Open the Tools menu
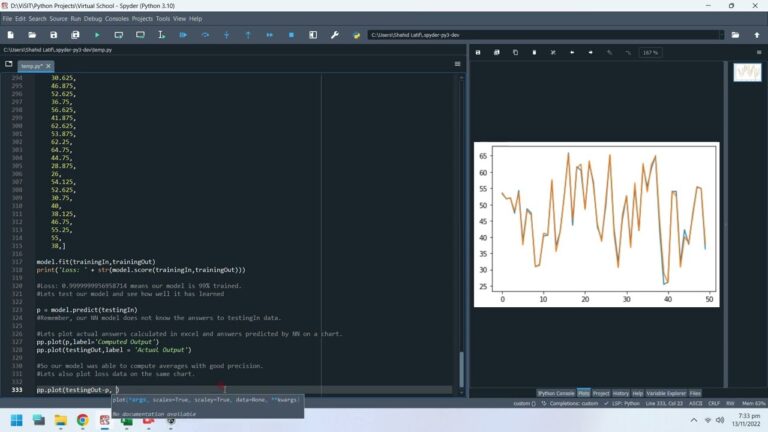 point(163,19)
